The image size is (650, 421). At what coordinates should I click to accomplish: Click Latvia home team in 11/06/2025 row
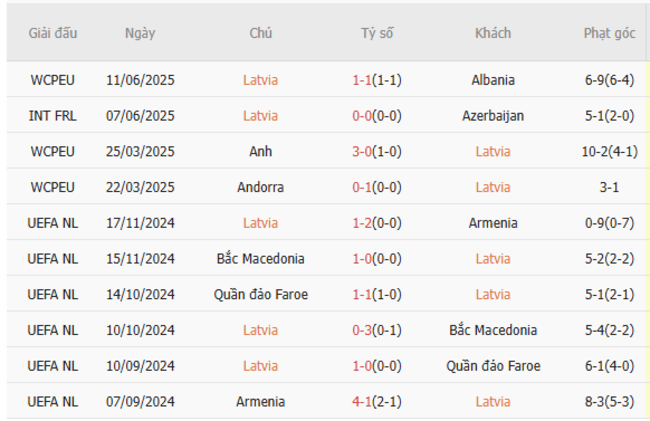coord(261,80)
